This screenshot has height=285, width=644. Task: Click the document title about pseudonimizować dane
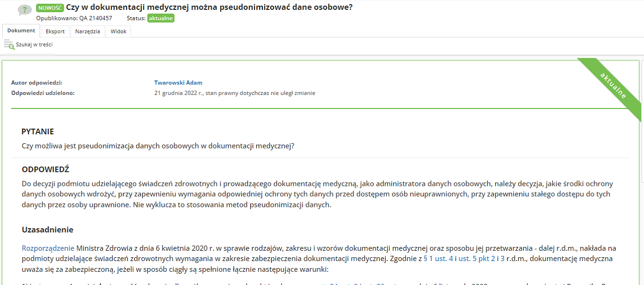[x=209, y=8]
